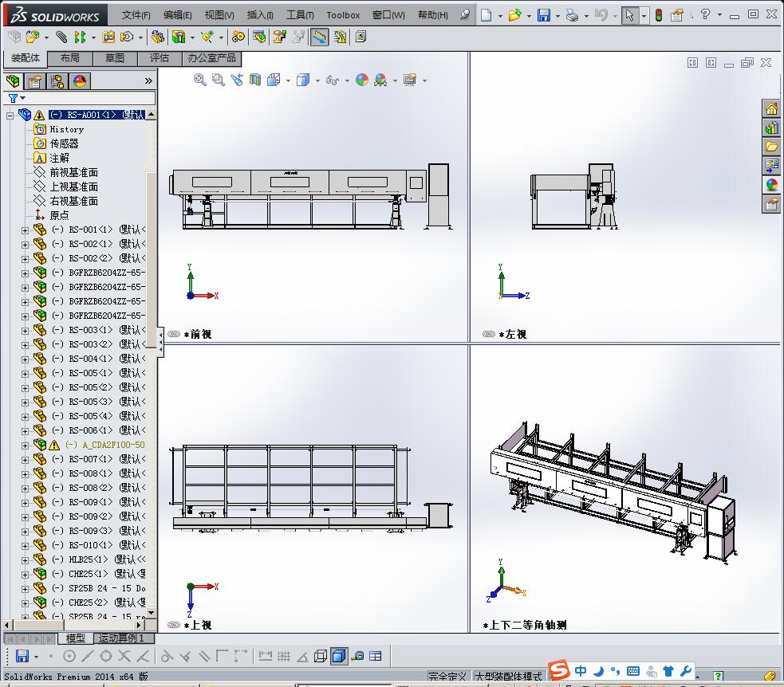Switch to the 评估 tab
Image resolution: width=784 pixels, height=687 pixels.
(160, 58)
